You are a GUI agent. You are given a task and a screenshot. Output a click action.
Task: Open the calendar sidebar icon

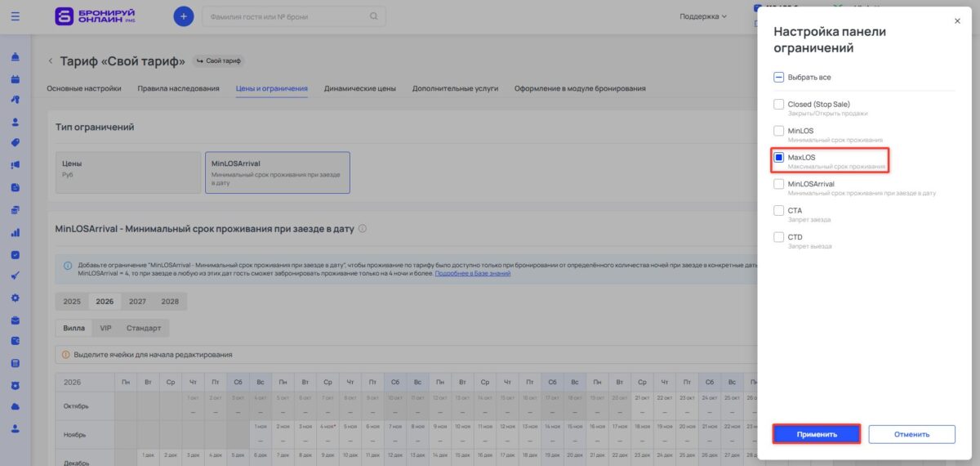point(16,79)
